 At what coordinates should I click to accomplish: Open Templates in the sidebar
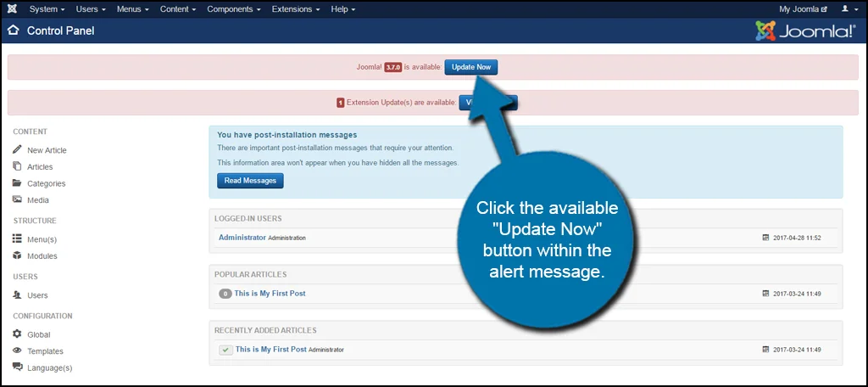pyautogui.click(x=46, y=351)
